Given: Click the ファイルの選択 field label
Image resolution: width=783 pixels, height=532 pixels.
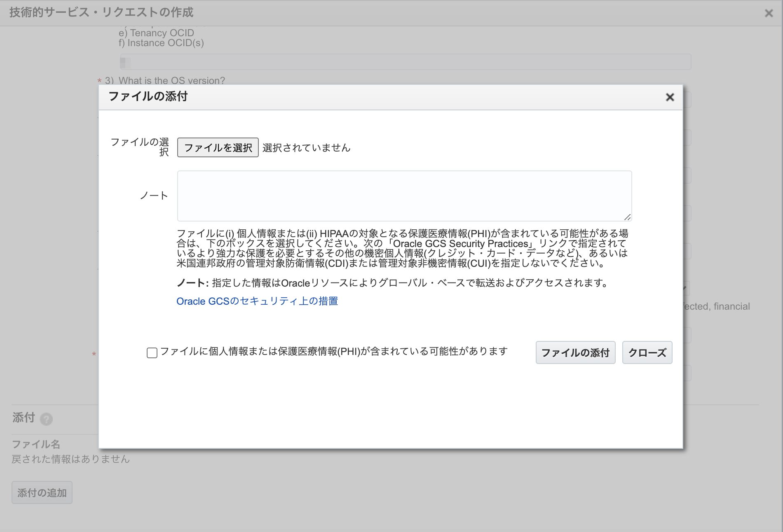Looking at the screenshot, I should click(140, 147).
